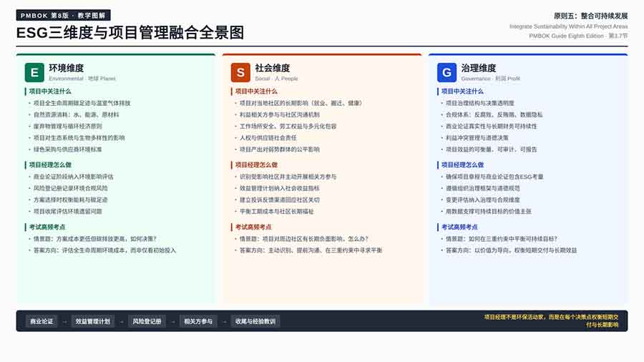Click the bullet 自然资源消耗：水、能源、原材料

click(x=77, y=114)
